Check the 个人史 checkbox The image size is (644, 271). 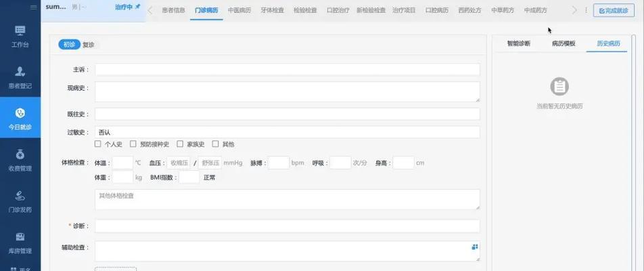tap(97, 144)
